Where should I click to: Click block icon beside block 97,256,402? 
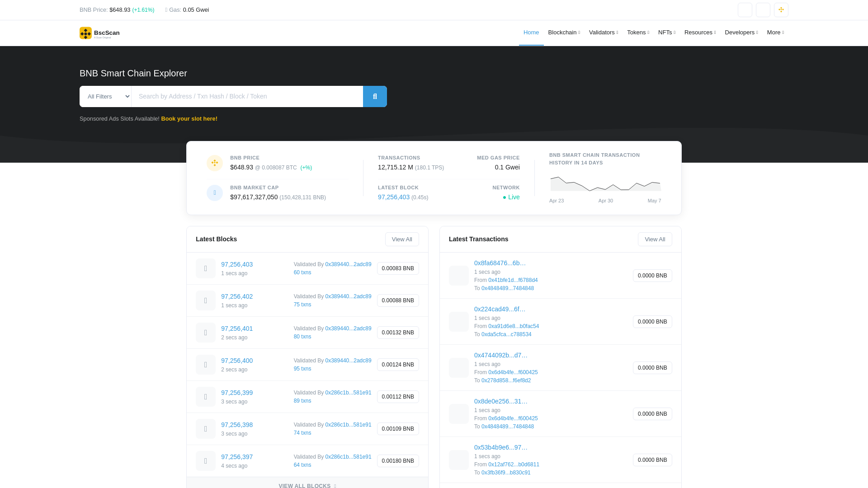[x=206, y=300]
